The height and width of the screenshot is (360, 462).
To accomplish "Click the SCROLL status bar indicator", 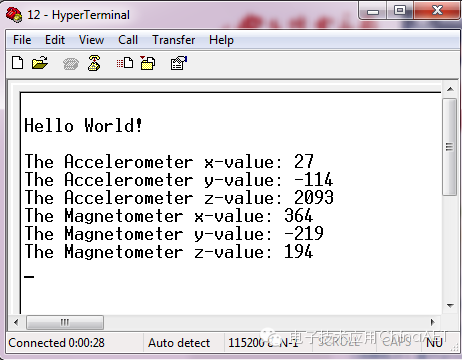I will click(x=339, y=342).
